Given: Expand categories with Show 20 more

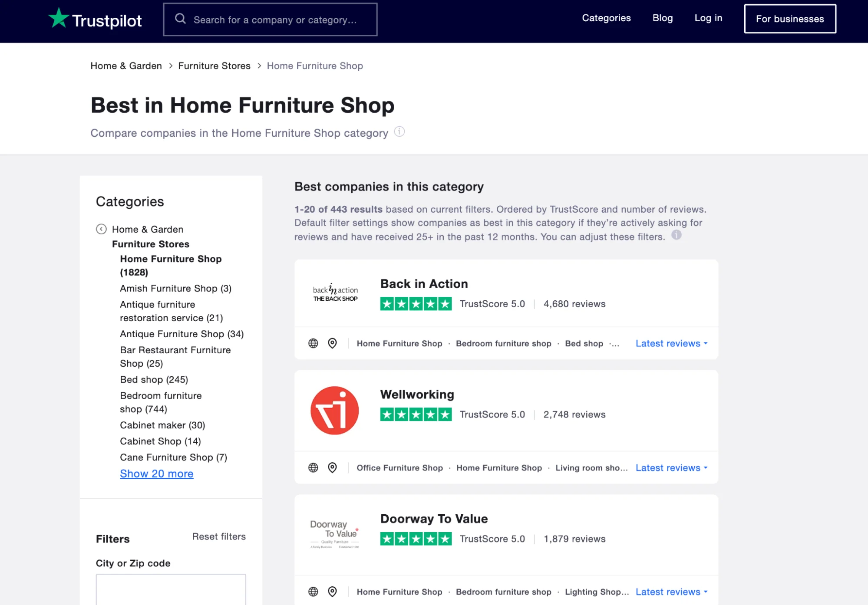Looking at the screenshot, I should pos(156,473).
